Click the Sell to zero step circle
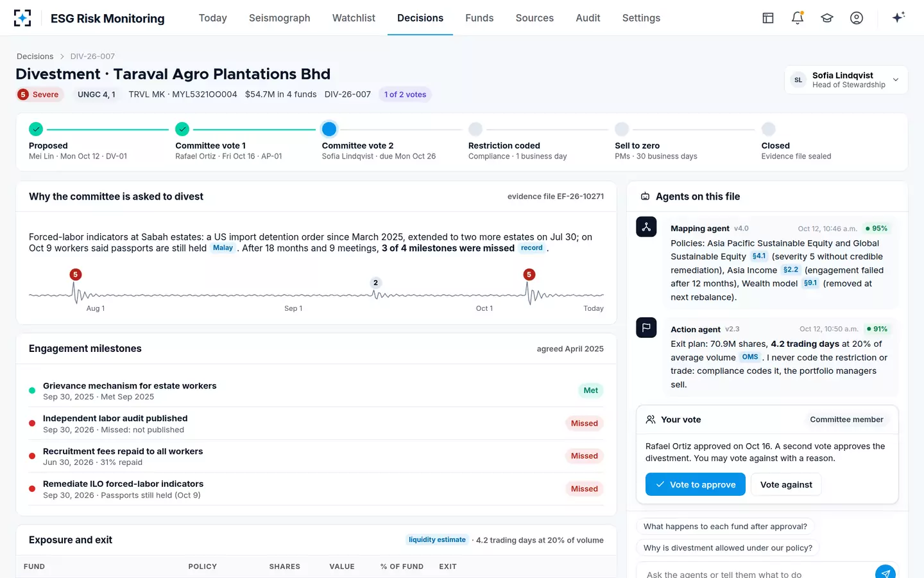Image resolution: width=924 pixels, height=578 pixels. coord(622,129)
